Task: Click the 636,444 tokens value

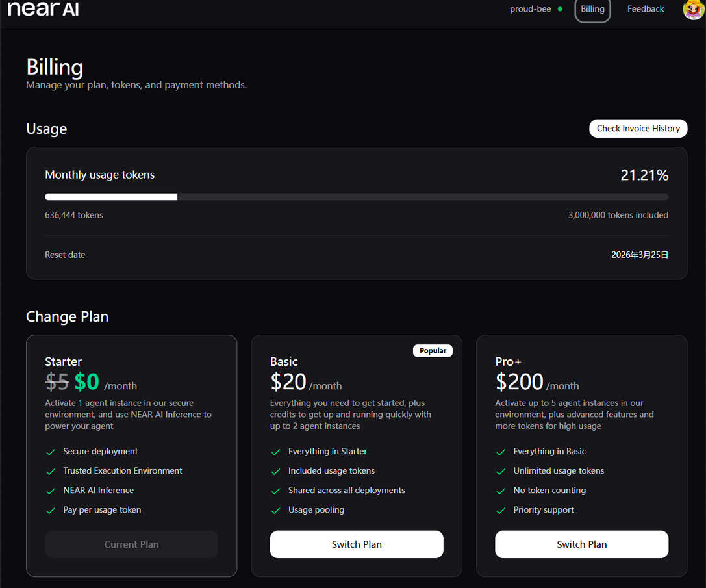Action: pos(74,215)
